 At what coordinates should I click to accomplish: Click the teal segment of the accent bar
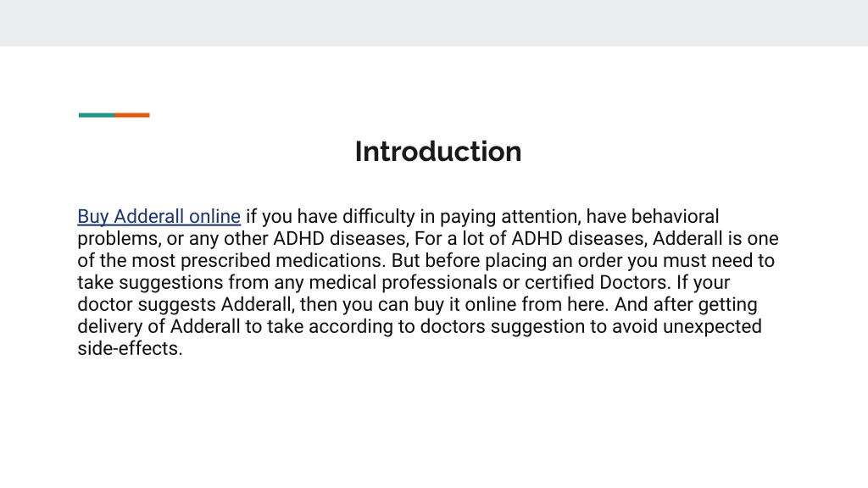click(97, 115)
